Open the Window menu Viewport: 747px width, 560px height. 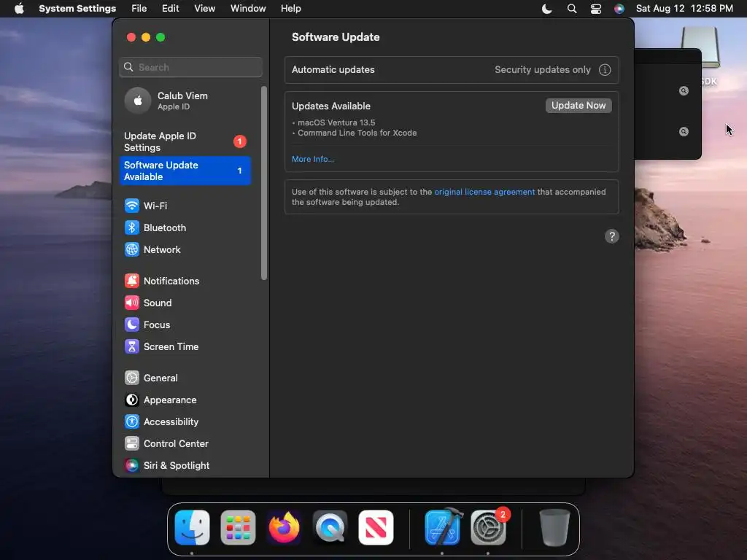[x=248, y=9]
